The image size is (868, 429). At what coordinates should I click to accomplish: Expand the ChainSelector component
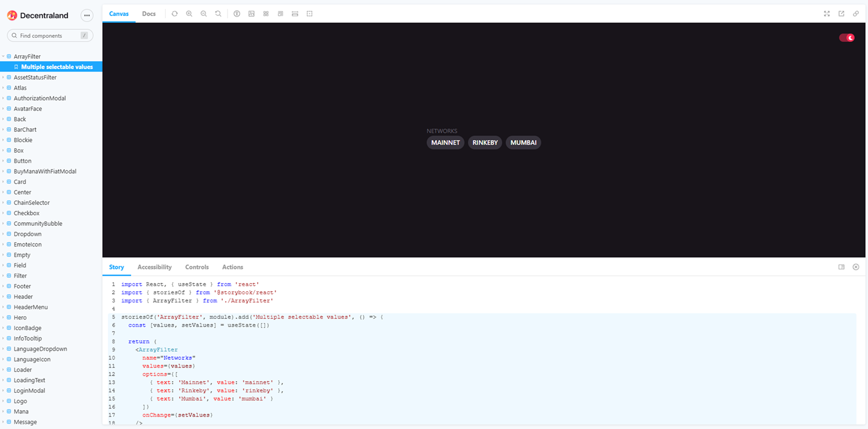(x=32, y=203)
